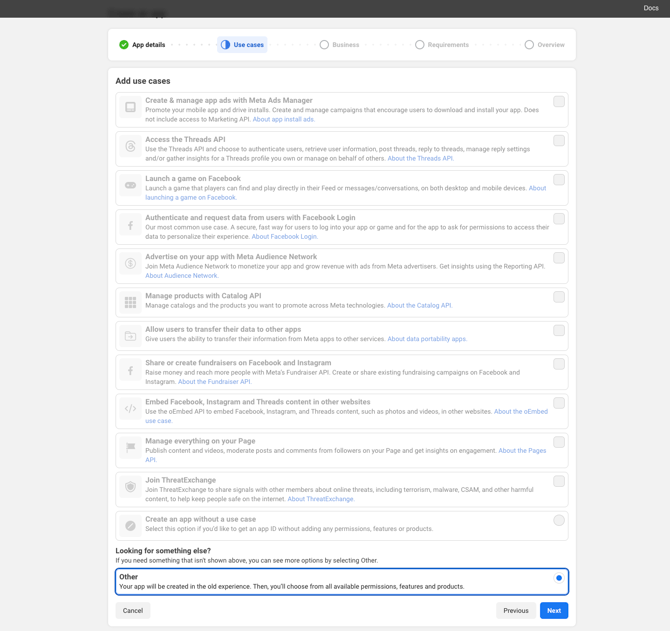The width and height of the screenshot is (670, 631).
Task: Click the flag icon for Manage everything on your Page
Action: [130, 448]
